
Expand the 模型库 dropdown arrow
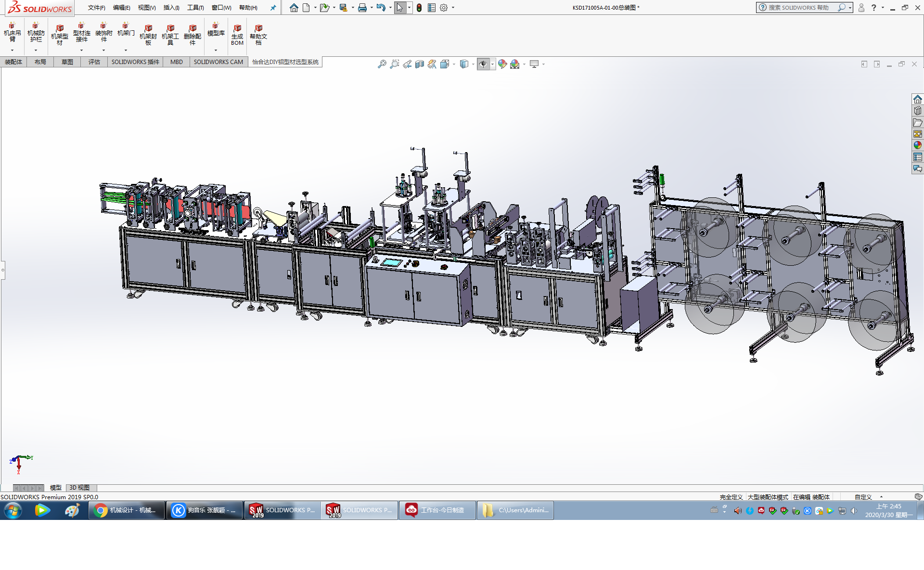216,50
